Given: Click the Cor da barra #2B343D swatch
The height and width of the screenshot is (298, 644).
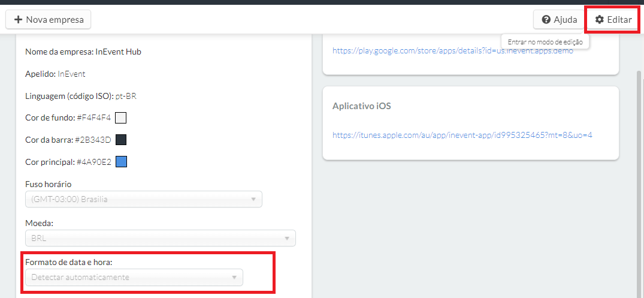Looking at the screenshot, I should [121, 140].
